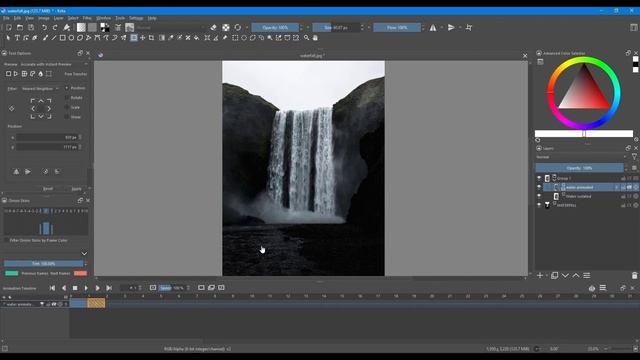Toggle visibility of the waterfall.jpg layer

click(x=539, y=205)
